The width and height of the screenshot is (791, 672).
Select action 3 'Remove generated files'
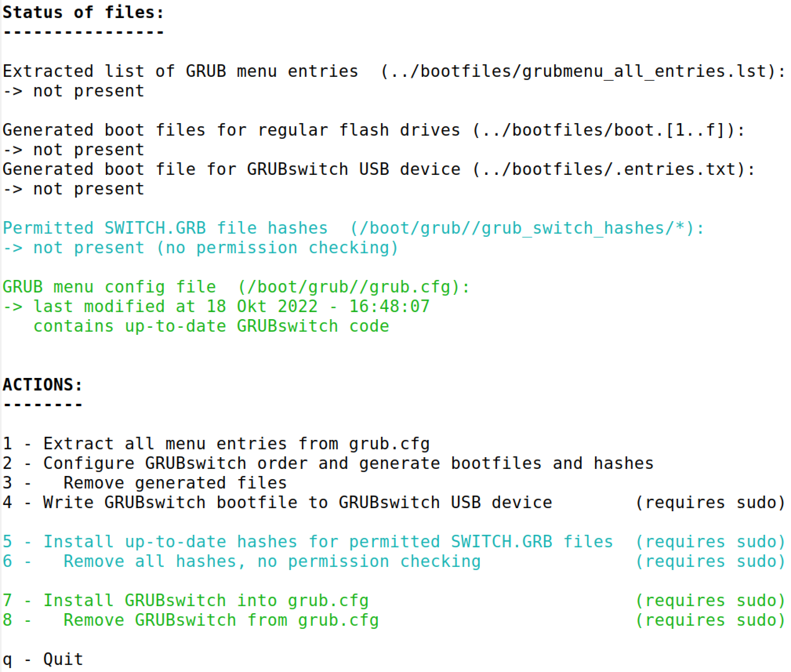point(175,483)
